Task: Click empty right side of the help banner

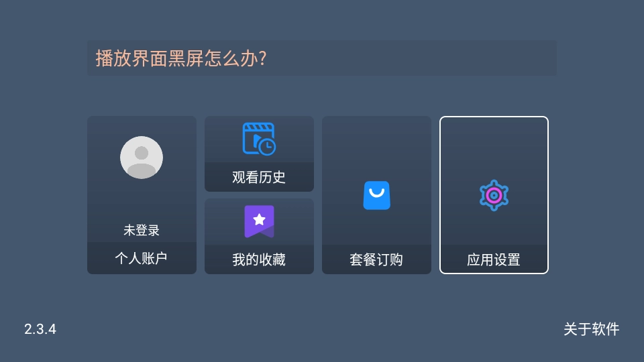Action: pyautogui.click(x=411, y=58)
